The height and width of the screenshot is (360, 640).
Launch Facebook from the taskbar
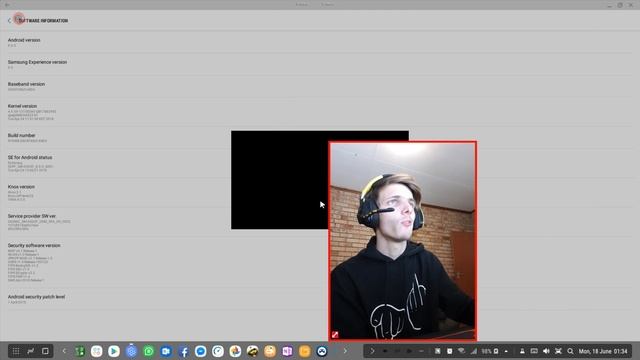coord(183,351)
